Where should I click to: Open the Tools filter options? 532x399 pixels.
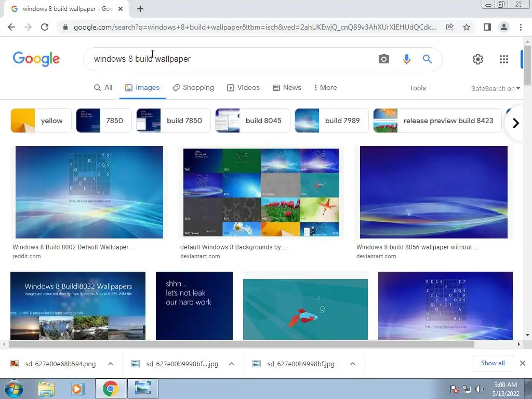[x=417, y=88]
